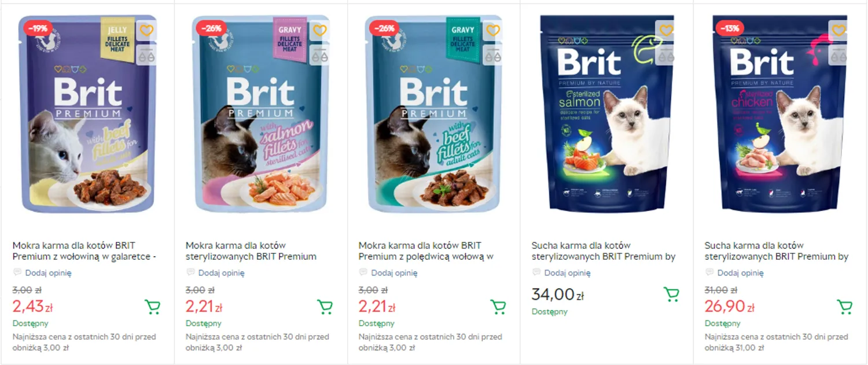
Task: Put beef fillets gravy pouch in cart
Action: [498, 307]
